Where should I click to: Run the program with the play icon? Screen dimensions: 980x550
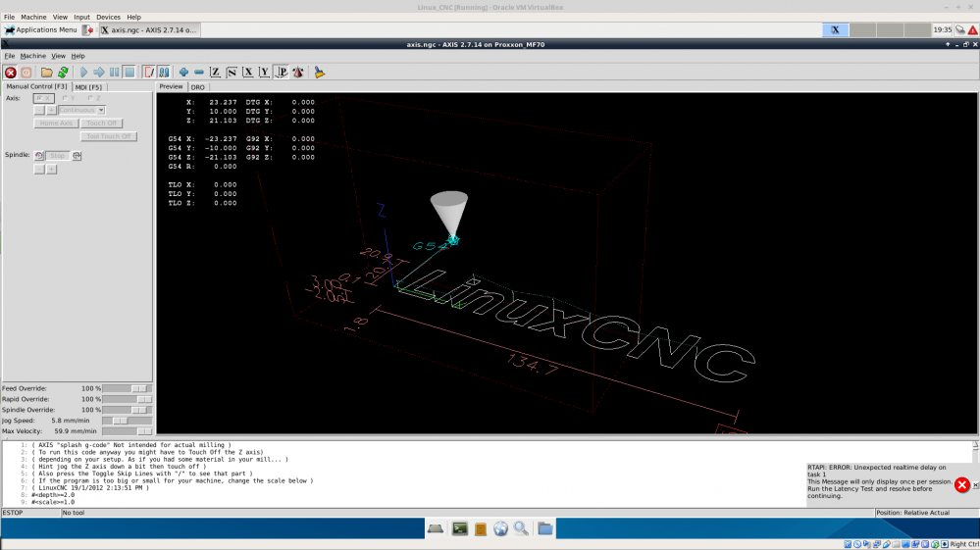[x=83, y=72]
